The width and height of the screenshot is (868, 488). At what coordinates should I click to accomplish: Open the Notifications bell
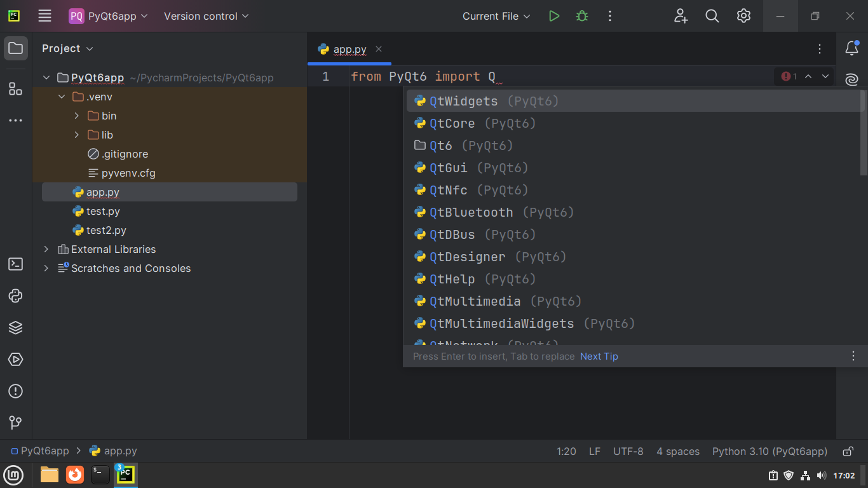852,48
